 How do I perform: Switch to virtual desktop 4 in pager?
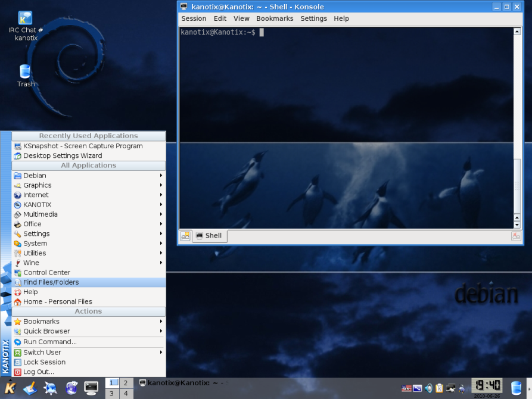point(126,394)
